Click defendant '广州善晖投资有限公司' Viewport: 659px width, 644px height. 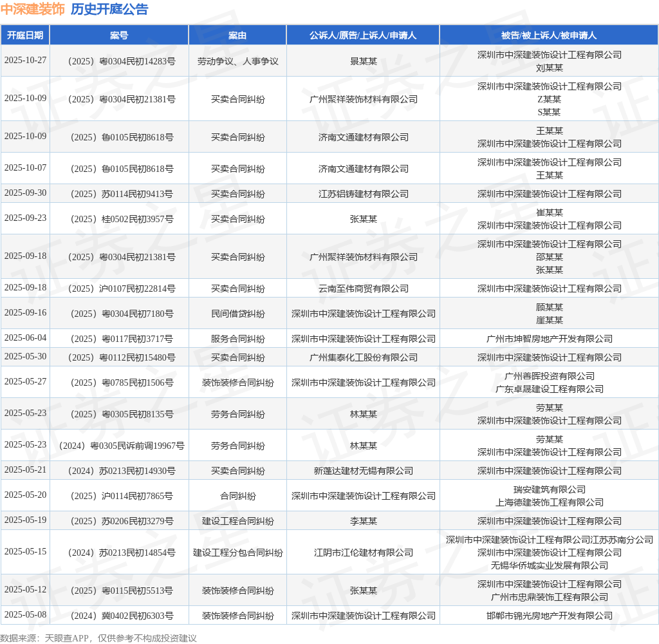550,377
